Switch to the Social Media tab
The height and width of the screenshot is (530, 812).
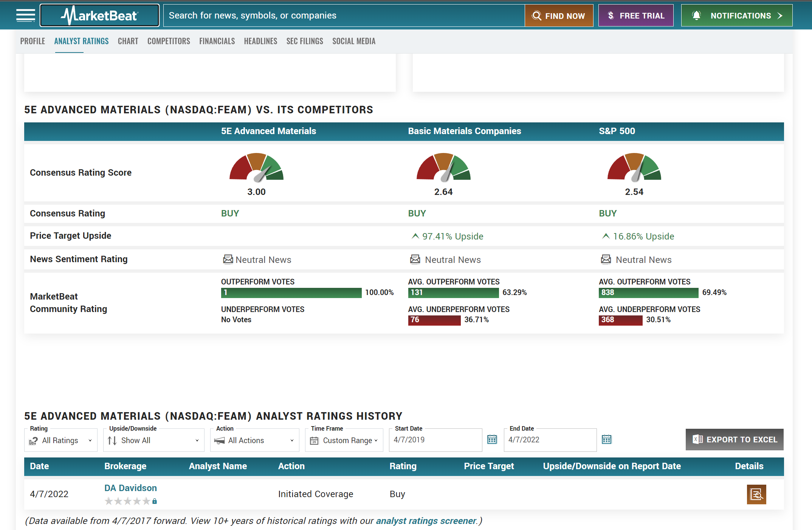click(x=354, y=41)
